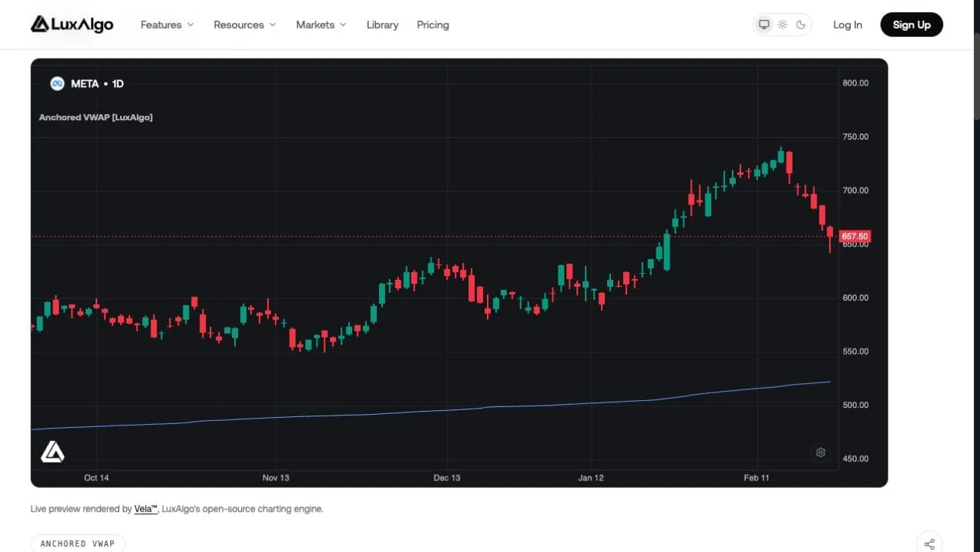This screenshot has width=980, height=552.
Task: Expand the Resources menu
Action: [244, 25]
